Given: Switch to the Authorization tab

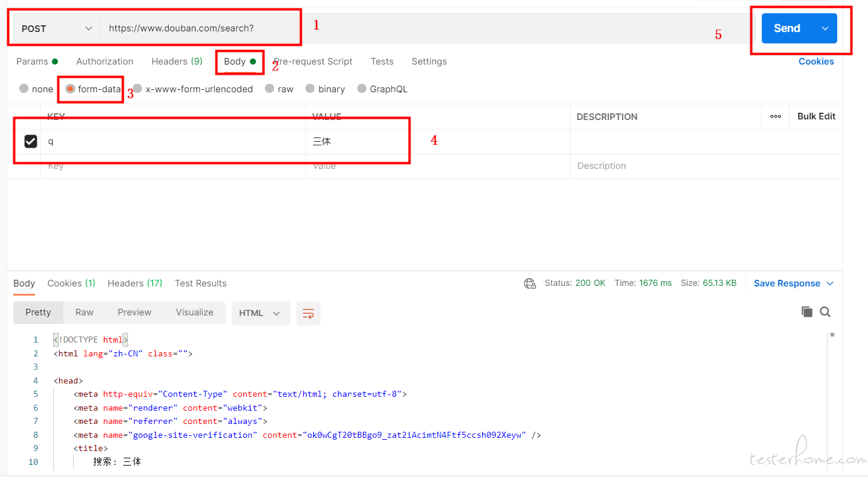Looking at the screenshot, I should [x=104, y=62].
